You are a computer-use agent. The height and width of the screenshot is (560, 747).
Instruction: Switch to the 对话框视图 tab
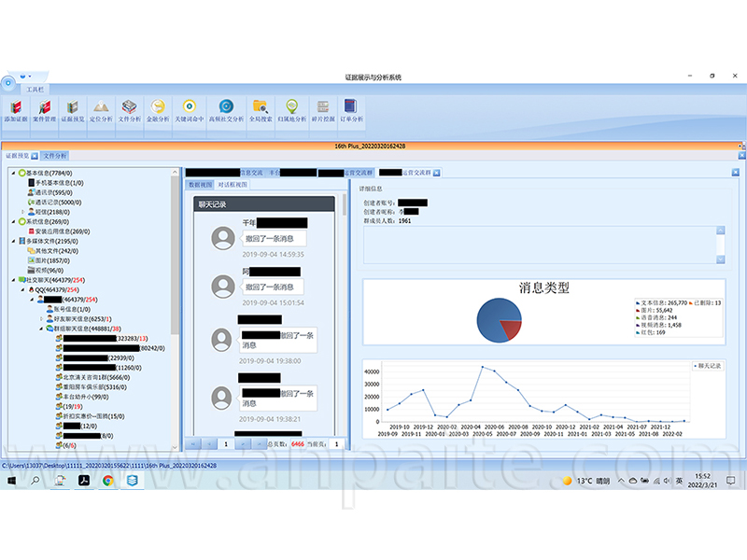coord(232,185)
